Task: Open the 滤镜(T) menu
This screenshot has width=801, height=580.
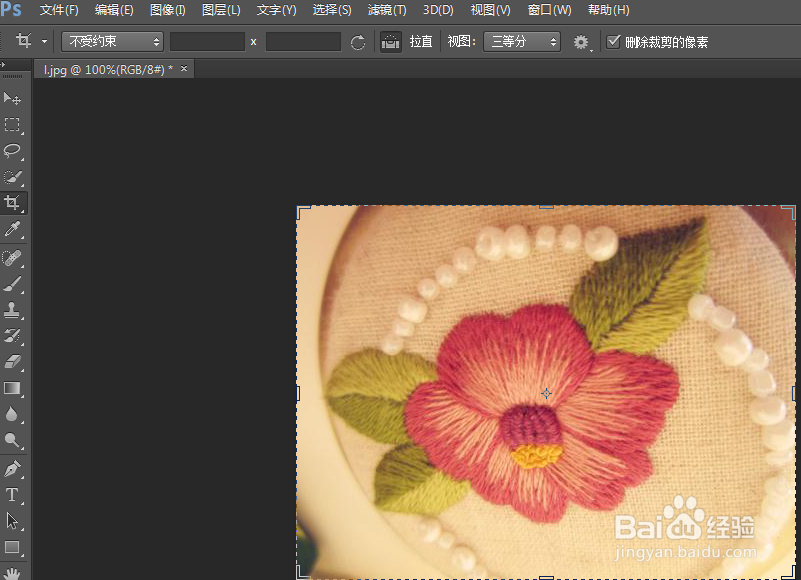Action: tap(387, 10)
